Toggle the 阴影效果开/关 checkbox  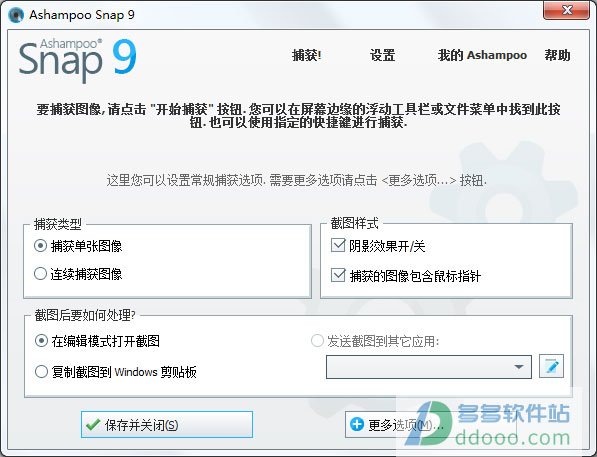(x=338, y=246)
